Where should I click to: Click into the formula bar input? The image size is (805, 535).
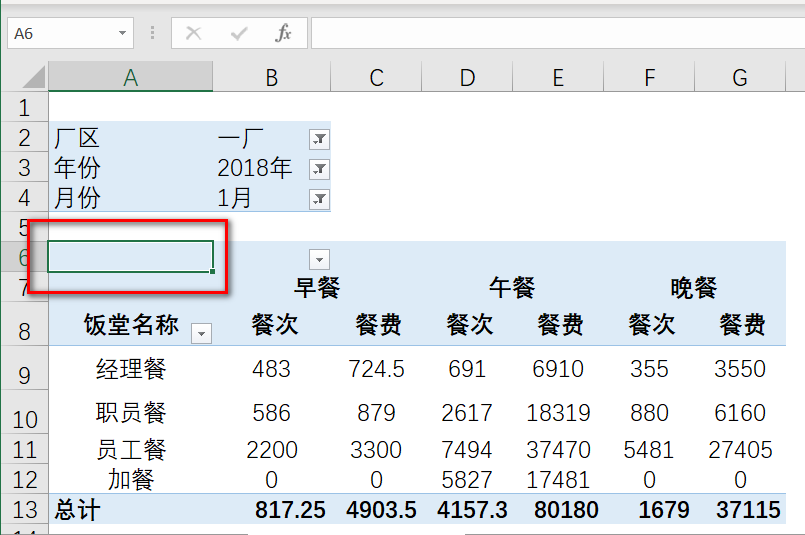pos(558,33)
